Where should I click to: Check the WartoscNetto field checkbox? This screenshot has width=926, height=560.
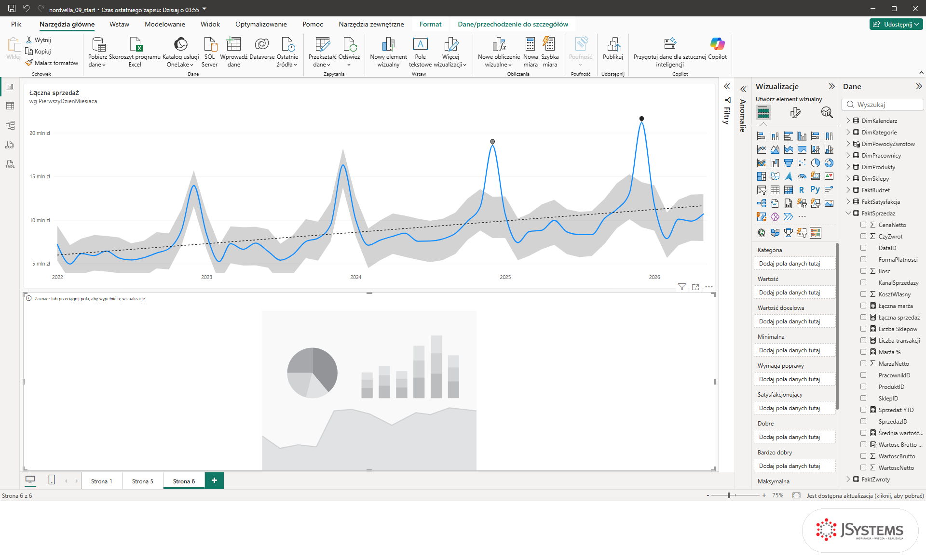point(863,467)
